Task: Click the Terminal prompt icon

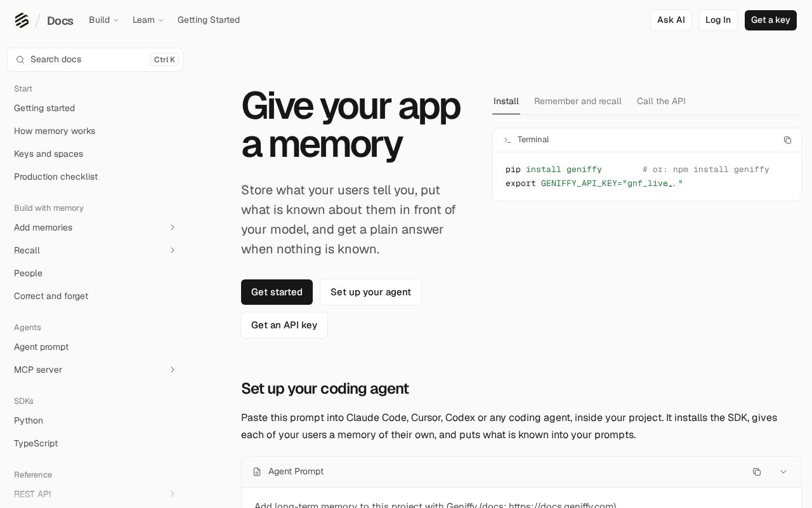Action: click(x=507, y=140)
